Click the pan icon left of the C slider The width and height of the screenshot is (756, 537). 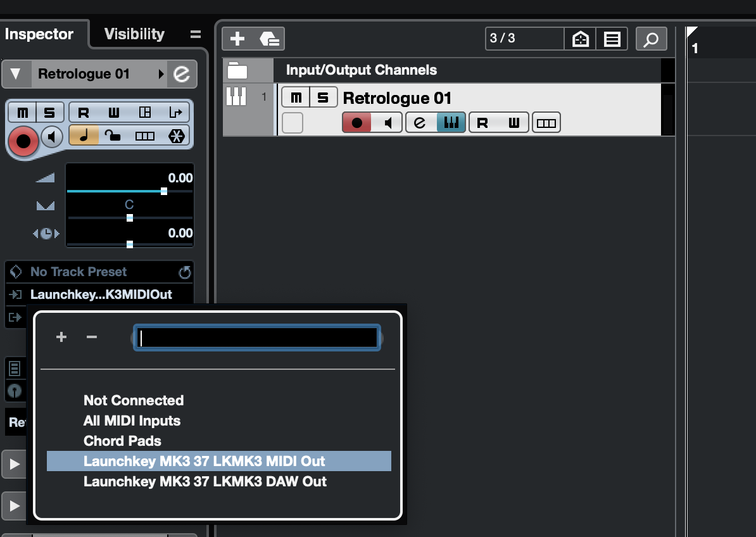[x=46, y=206]
